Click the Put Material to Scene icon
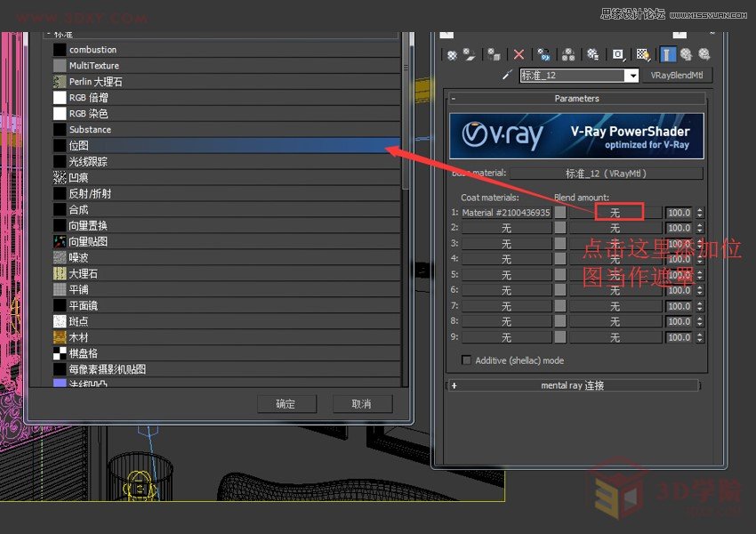Screen dimensions: 756x534 coord(468,55)
